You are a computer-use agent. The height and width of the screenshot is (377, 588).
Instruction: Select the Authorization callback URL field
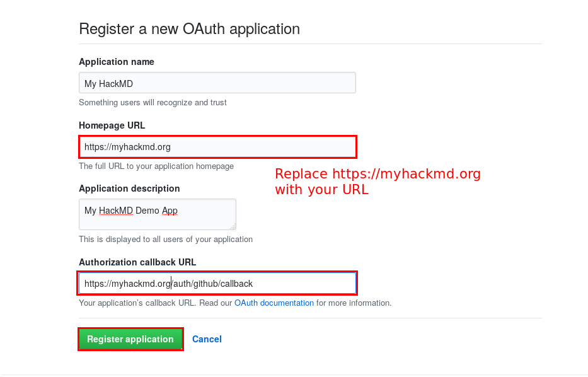(x=217, y=283)
